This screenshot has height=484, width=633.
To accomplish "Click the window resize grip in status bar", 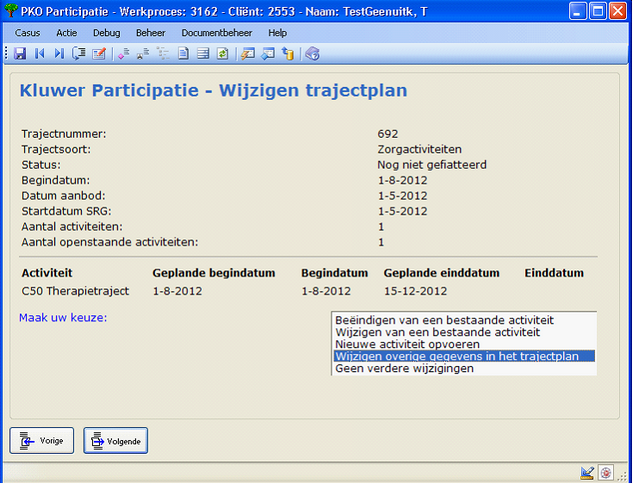I will (622, 476).
